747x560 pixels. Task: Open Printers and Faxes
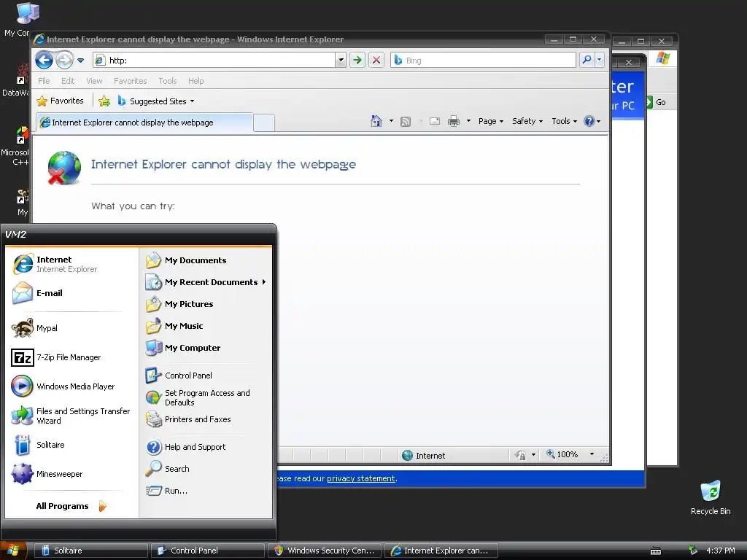206,419
